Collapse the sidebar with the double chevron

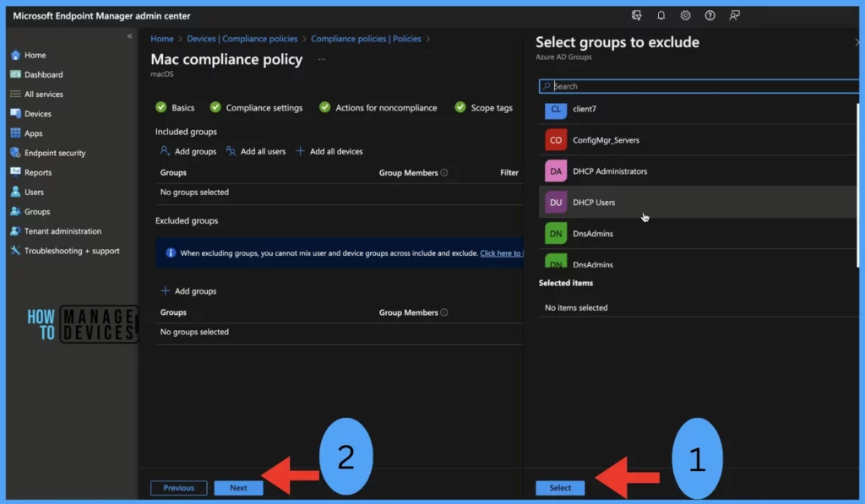click(129, 36)
